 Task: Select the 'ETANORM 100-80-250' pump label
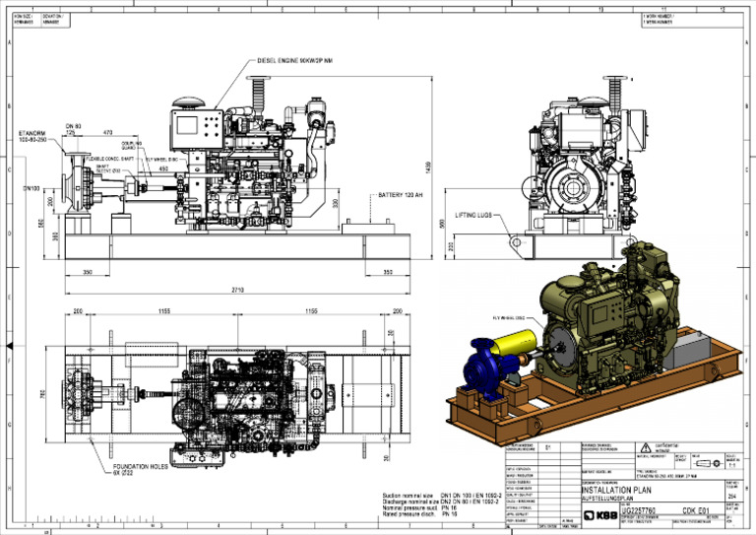click(x=32, y=137)
